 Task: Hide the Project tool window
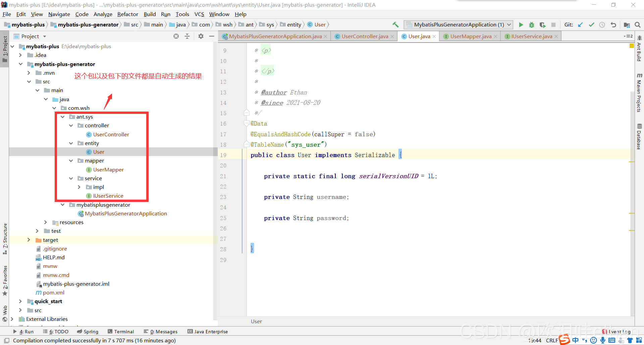[x=212, y=36]
